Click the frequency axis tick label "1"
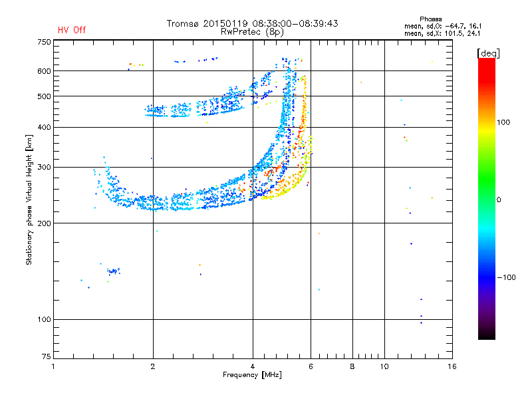 53,366
